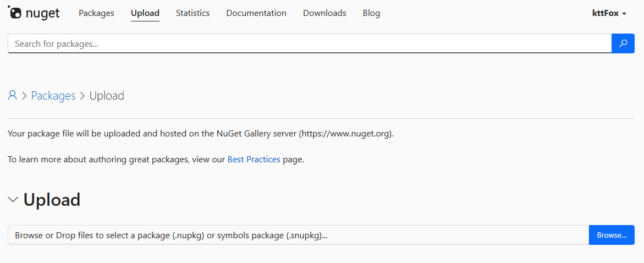Navigate to the Downloads page
Image resolution: width=644 pixels, height=263 pixels.
coord(324,13)
